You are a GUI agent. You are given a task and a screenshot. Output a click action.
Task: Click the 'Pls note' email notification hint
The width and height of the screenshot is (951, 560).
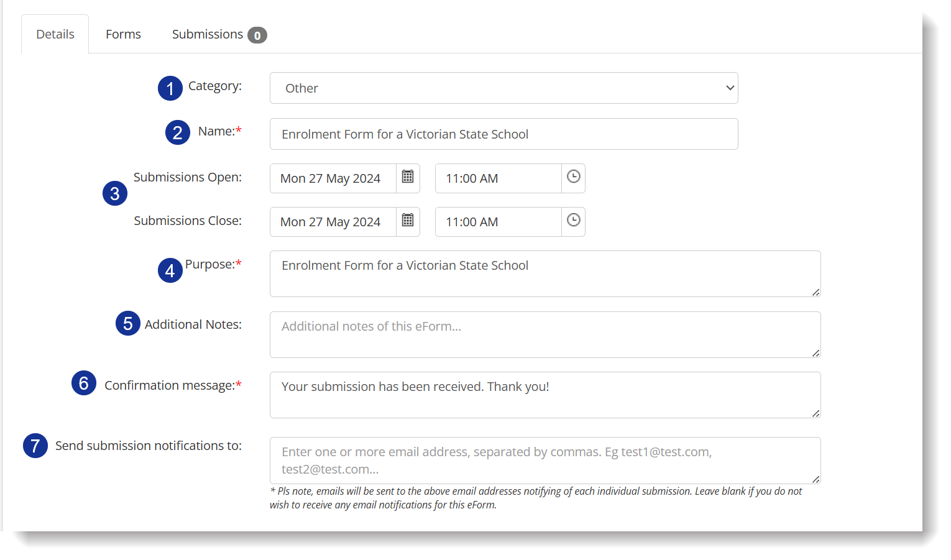click(536, 498)
